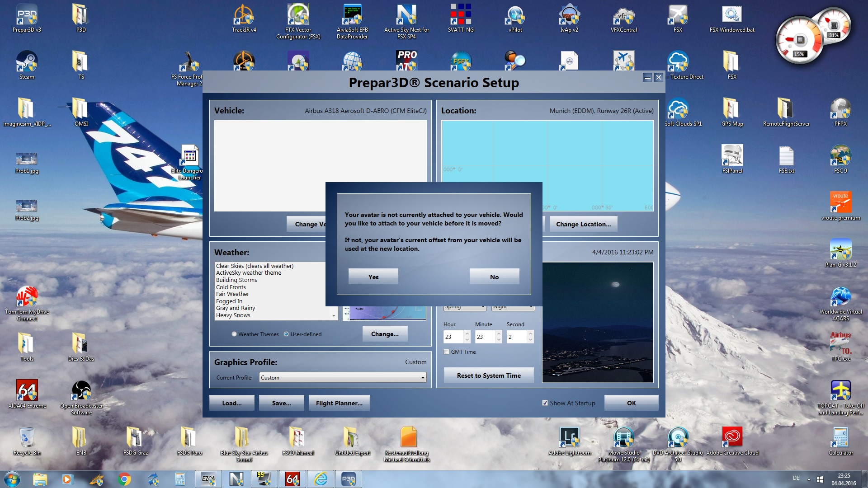Click the Hour input field
Viewport: 868px width, 488px height.
tap(453, 337)
